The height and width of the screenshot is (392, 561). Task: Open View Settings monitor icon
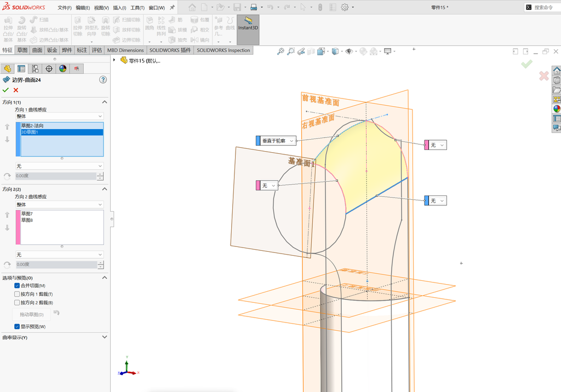click(x=387, y=51)
